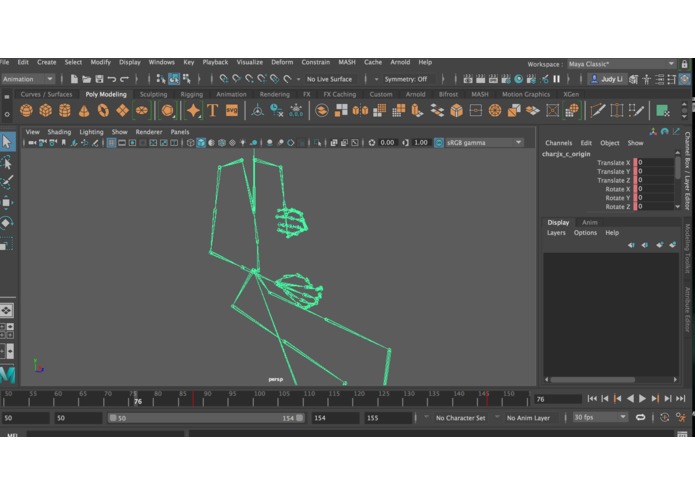Open the Channels menu in Channel Box
The width and height of the screenshot is (695, 494).
pos(558,143)
